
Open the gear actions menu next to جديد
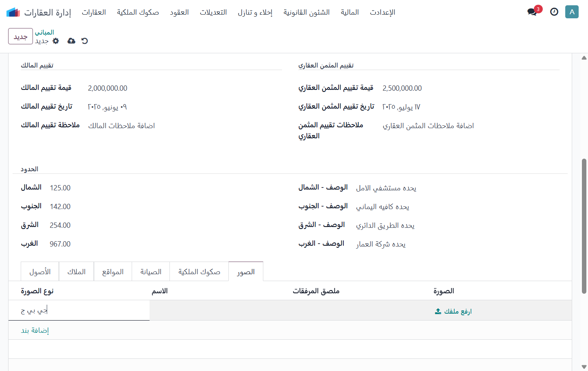pos(56,41)
